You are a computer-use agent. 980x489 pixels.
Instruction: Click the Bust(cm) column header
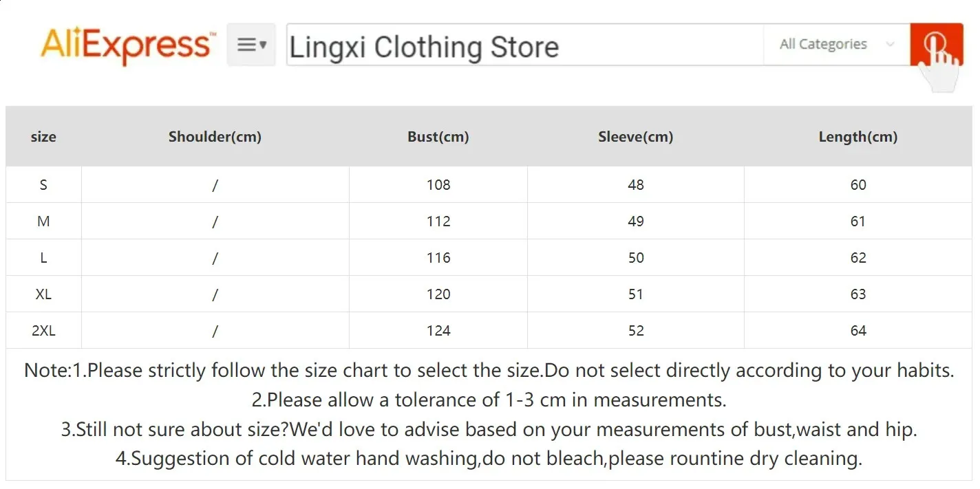click(438, 137)
